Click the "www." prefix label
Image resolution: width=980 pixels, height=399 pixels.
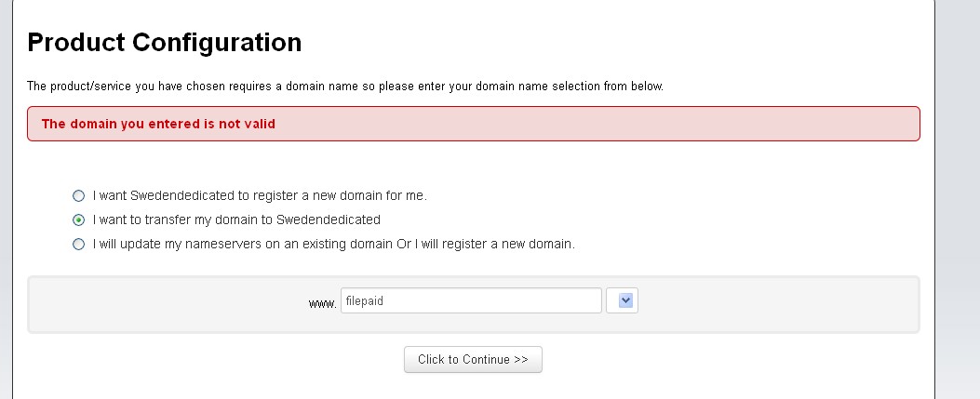(322, 303)
